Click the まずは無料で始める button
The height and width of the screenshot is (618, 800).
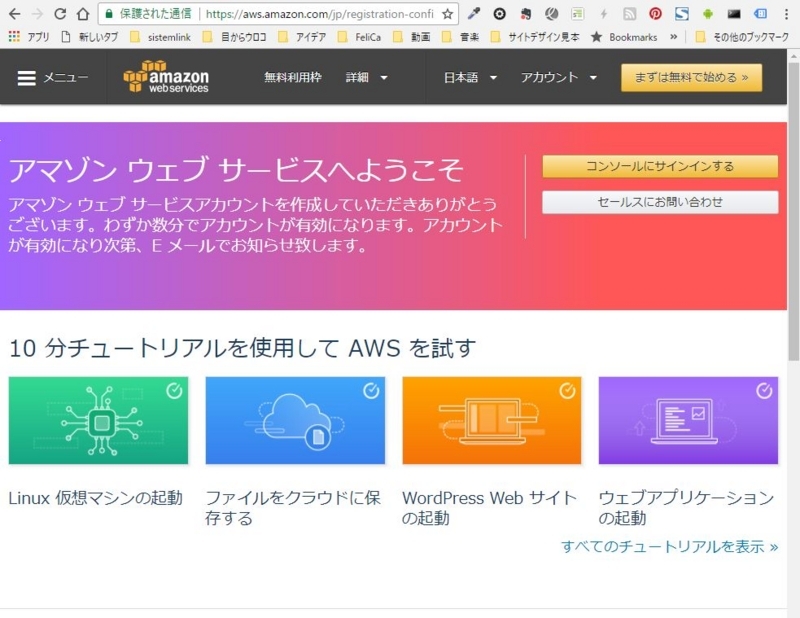(692, 76)
